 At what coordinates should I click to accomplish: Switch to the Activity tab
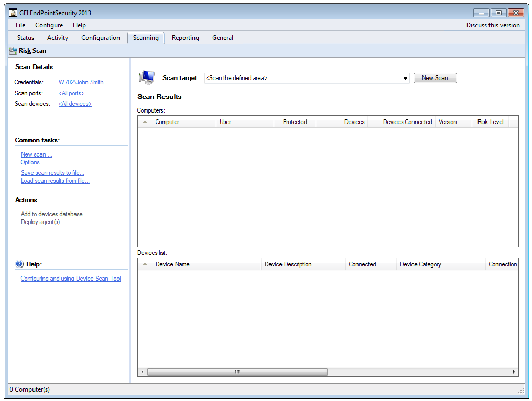coord(57,38)
